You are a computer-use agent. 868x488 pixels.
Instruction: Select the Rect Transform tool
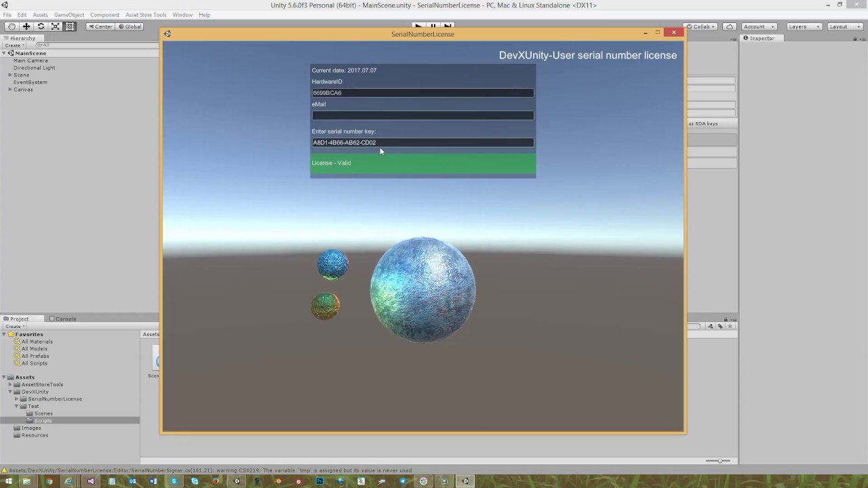(x=71, y=26)
